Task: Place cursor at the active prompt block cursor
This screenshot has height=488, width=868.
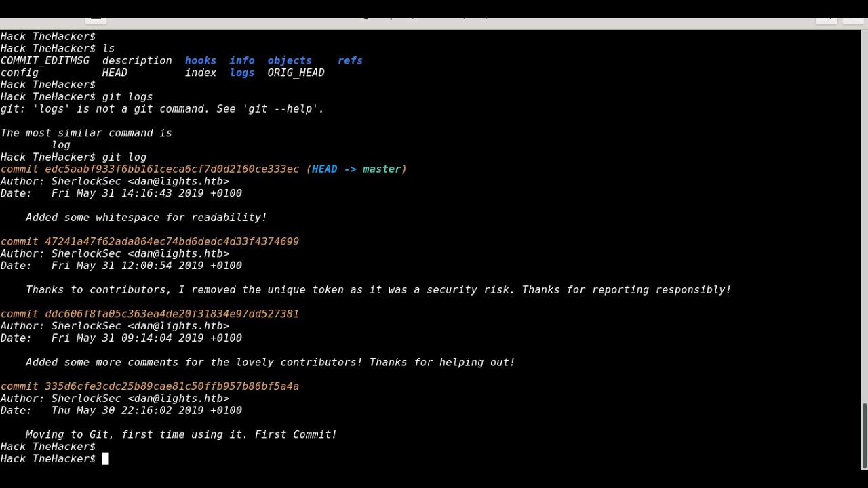Action: 105,459
